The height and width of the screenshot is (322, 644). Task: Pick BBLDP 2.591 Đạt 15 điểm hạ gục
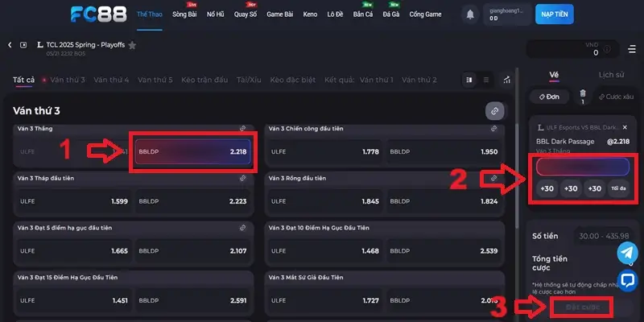pos(192,300)
